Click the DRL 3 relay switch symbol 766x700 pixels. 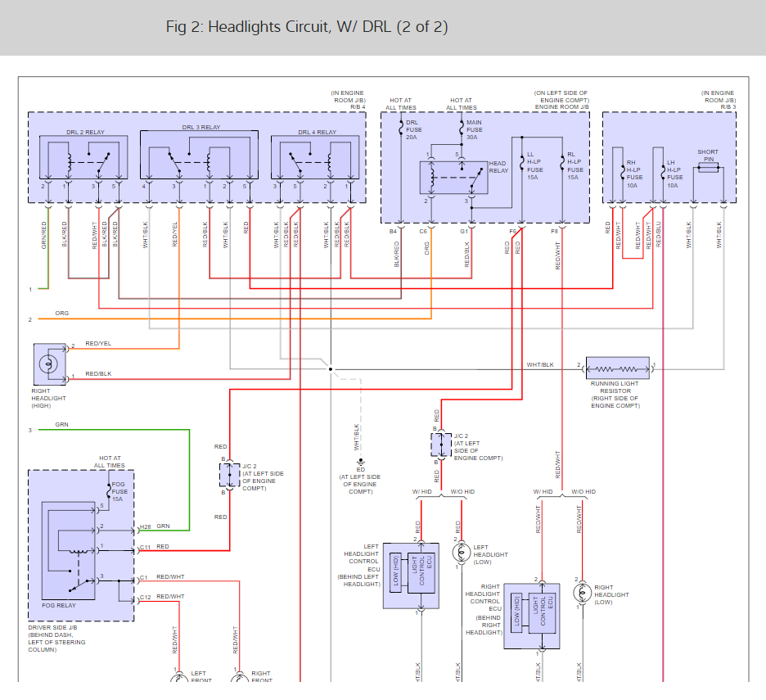175,163
